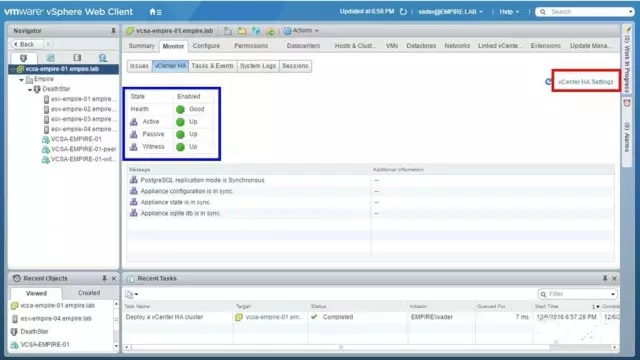Collapse the Empire datacenter node
This screenshot has height=360, width=640.
pyautogui.click(x=21, y=80)
